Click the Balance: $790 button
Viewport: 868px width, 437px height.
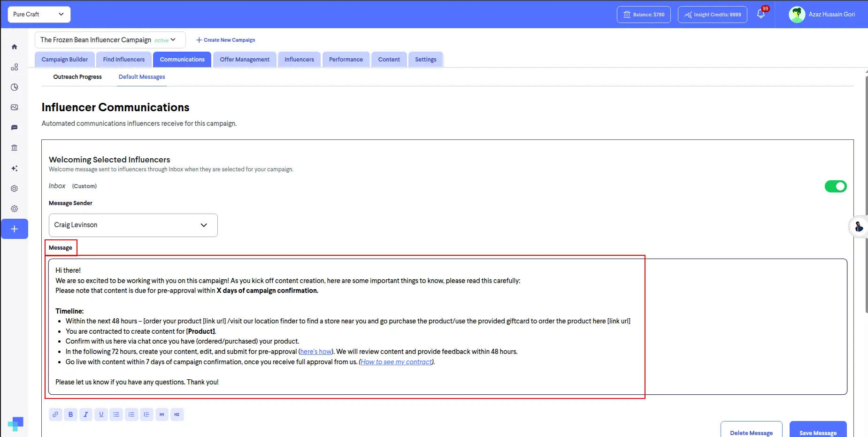[644, 15]
